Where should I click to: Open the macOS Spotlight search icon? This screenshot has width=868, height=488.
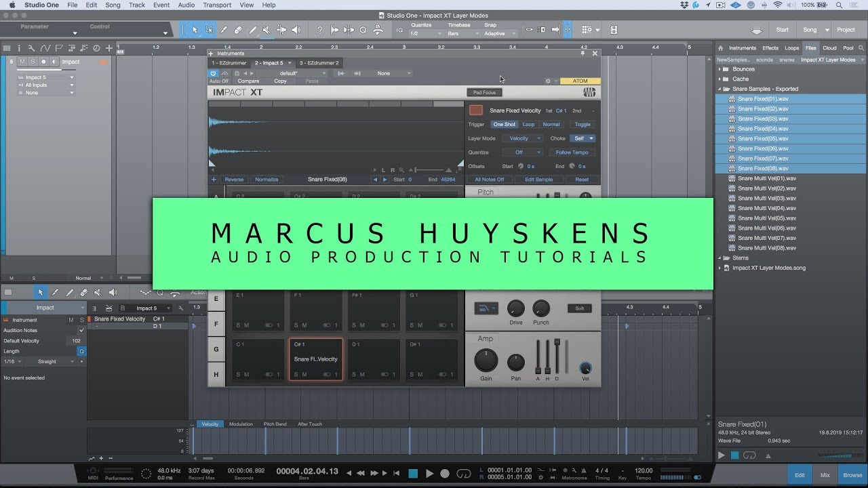click(840, 5)
